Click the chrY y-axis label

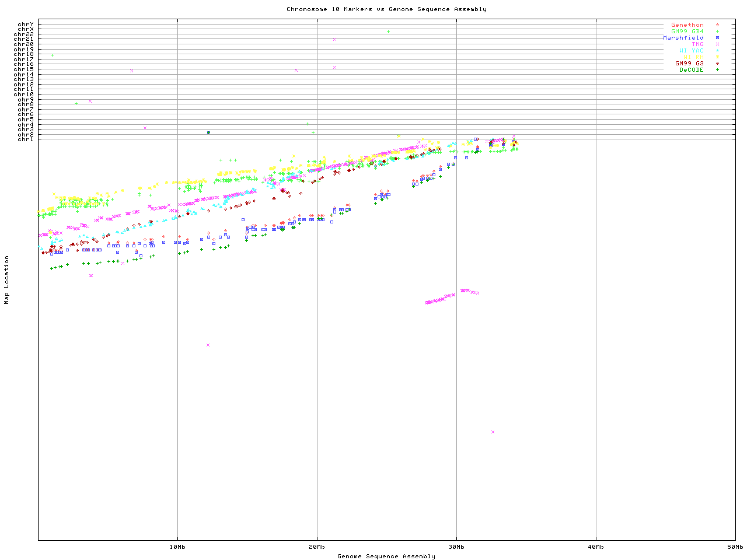tap(25, 24)
